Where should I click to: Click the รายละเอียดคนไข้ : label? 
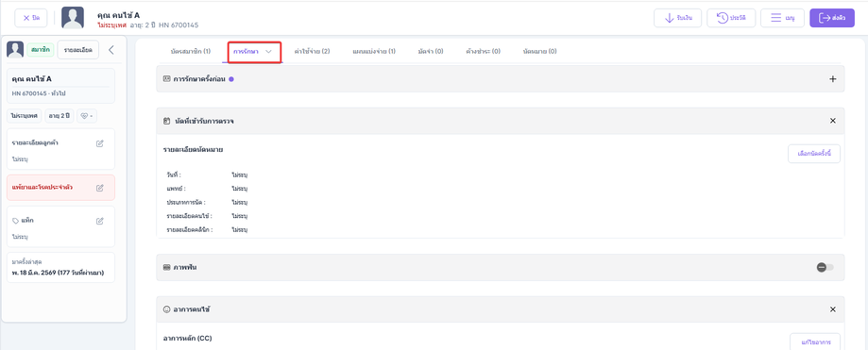(x=189, y=216)
